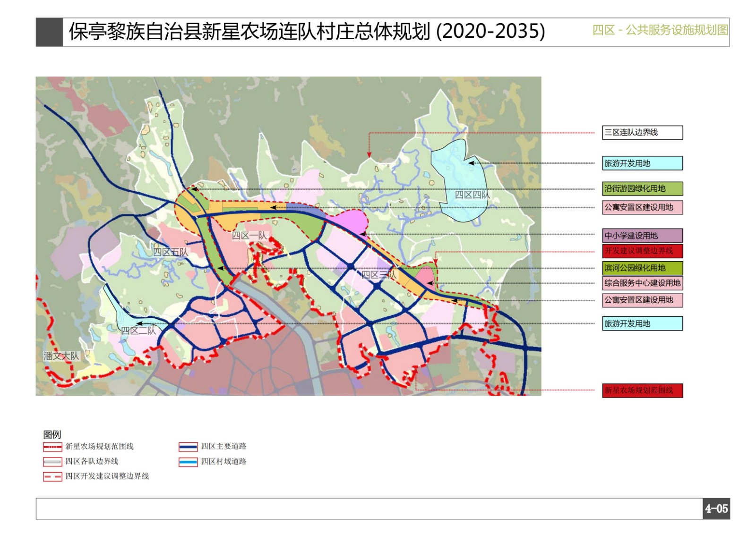Select the cyan tourism area by 四区四队
Image resolution: width=756 pixels, height=534 pixels.
(x=459, y=182)
